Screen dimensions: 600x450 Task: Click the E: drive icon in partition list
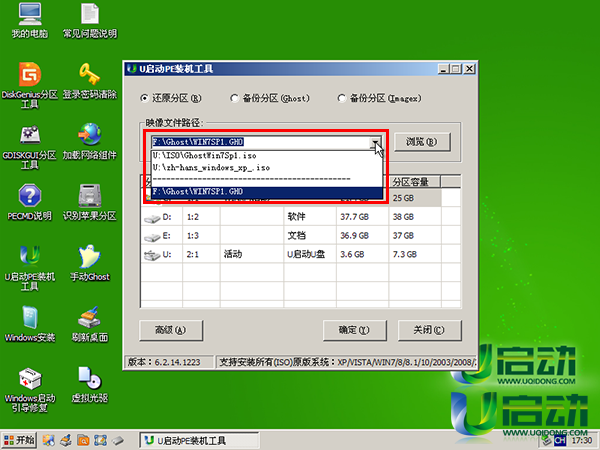point(152,237)
